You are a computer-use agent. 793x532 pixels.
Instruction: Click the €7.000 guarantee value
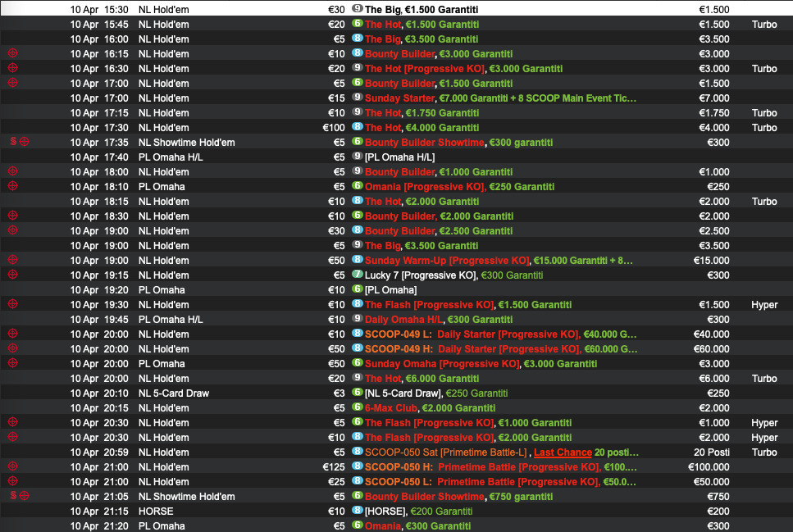point(714,98)
